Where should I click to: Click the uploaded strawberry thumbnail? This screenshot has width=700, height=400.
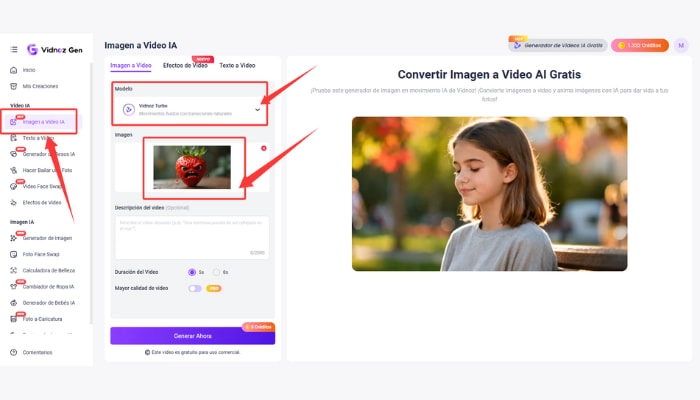click(192, 167)
